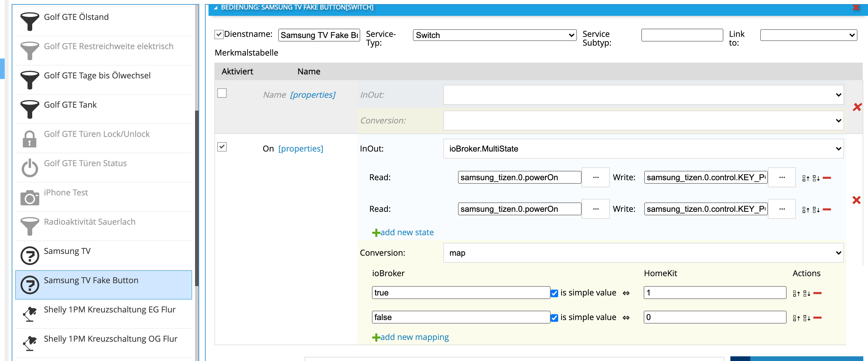Image resolution: width=868 pixels, height=361 pixels.
Task: Click red minus icon on first Read row
Action: point(826,178)
